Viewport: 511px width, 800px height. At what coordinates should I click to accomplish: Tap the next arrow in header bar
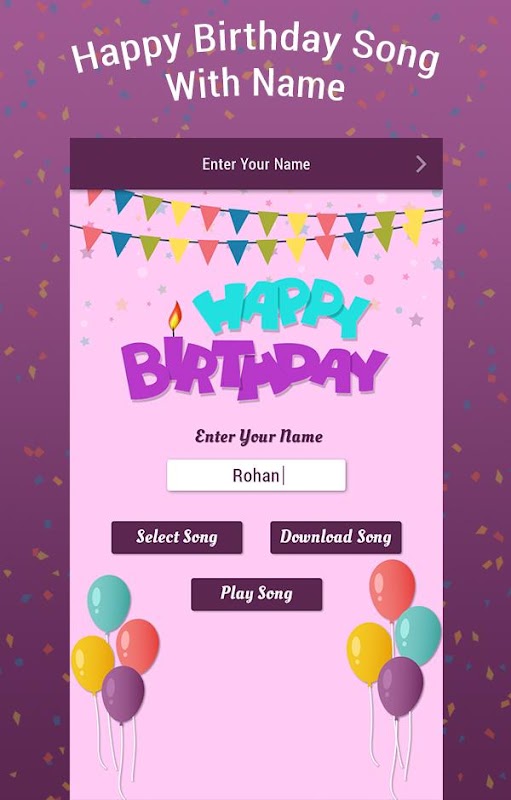point(421,164)
